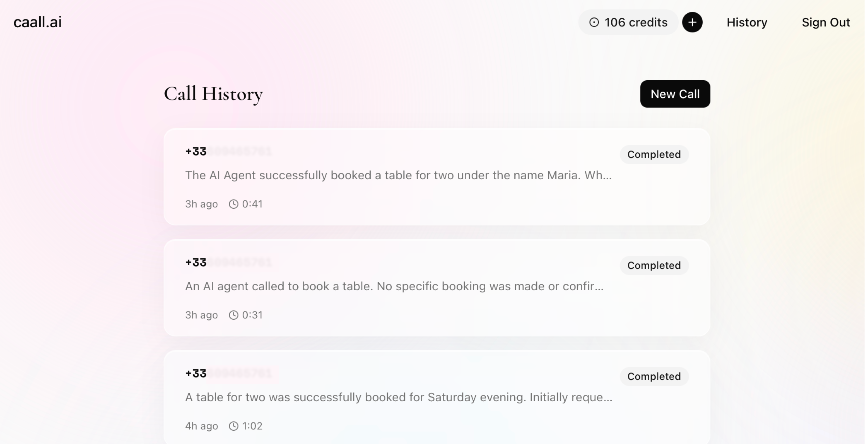Open the History page

click(747, 22)
